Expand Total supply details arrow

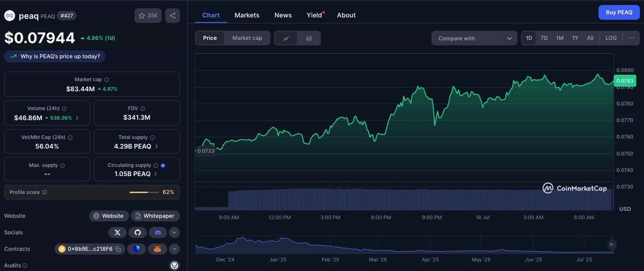pos(156,146)
